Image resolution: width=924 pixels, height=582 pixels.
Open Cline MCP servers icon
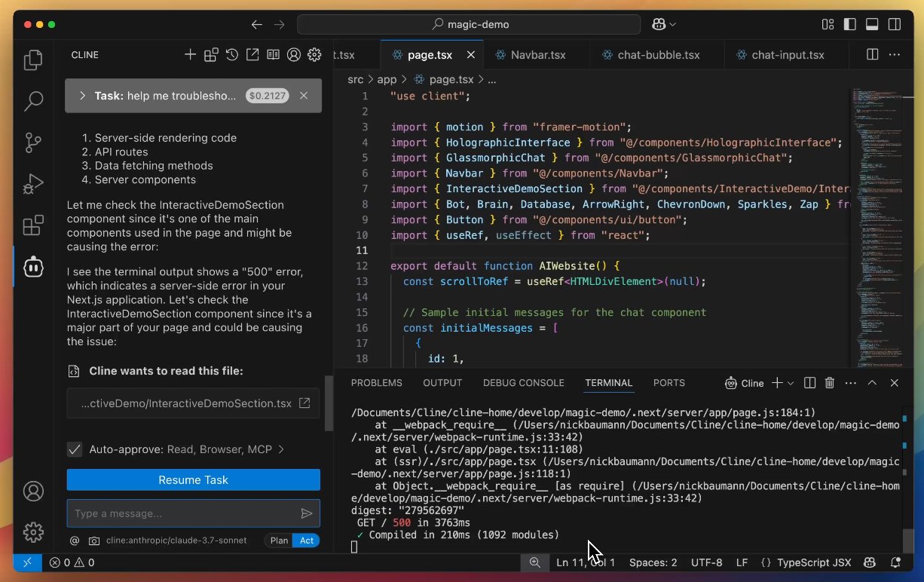pos(211,54)
